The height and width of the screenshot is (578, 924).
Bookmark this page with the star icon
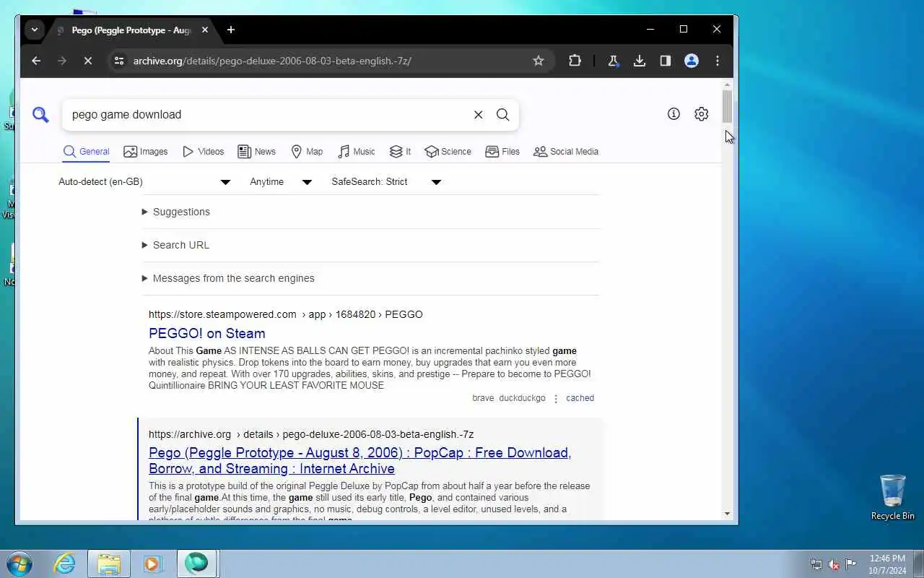538,61
